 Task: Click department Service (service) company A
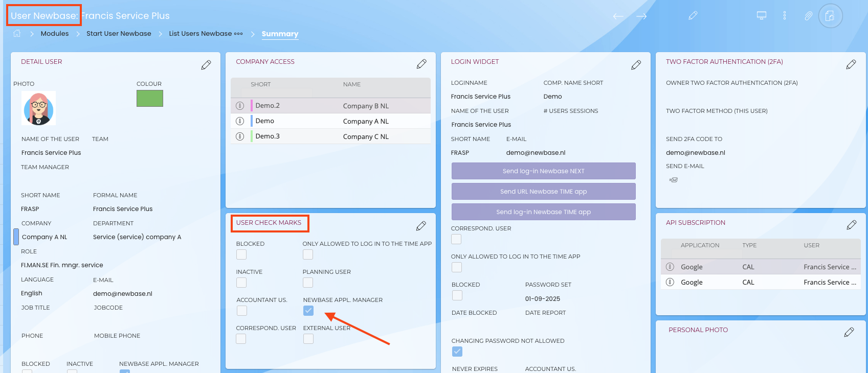point(137,237)
